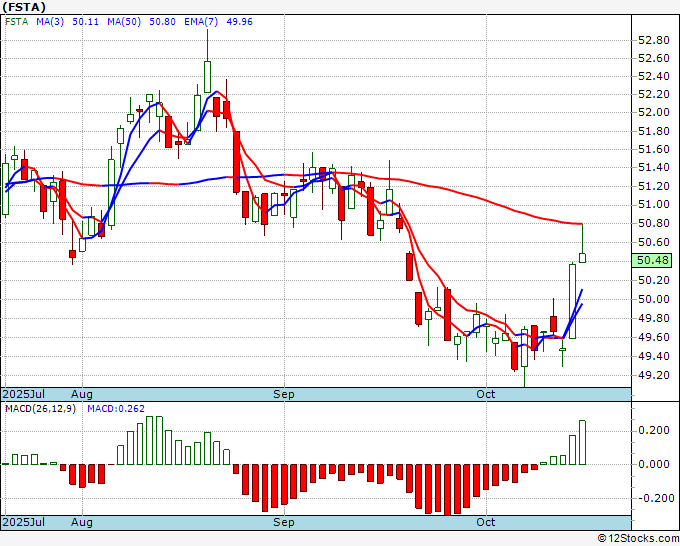Click Oct on MACD date axis

(x=486, y=522)
